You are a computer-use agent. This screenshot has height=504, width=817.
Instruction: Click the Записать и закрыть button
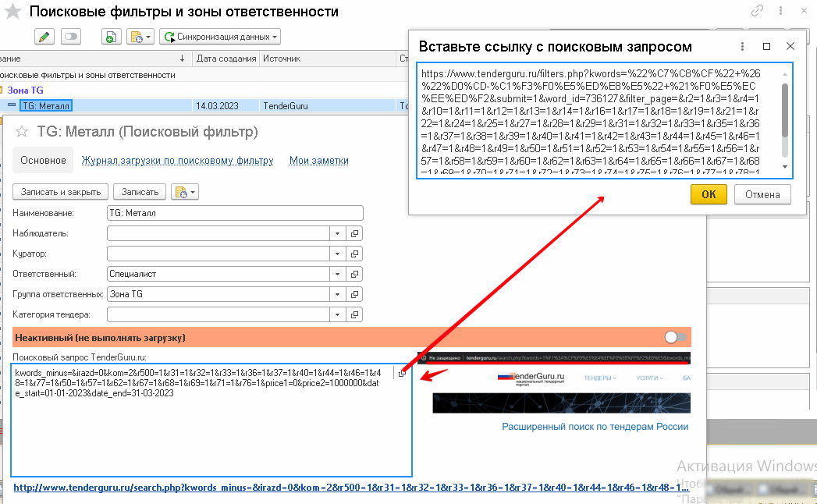point(60,192)
